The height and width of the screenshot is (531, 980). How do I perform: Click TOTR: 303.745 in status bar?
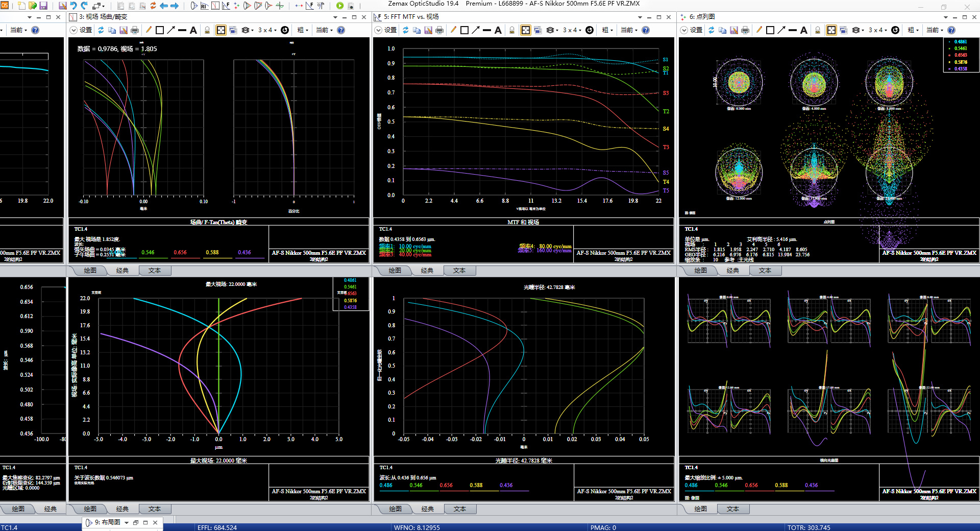point(808,527)
